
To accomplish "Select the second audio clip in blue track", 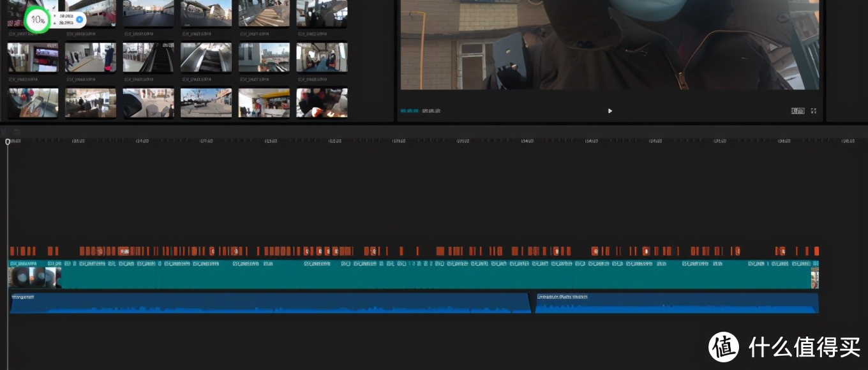I will click(x=677, y=304).
